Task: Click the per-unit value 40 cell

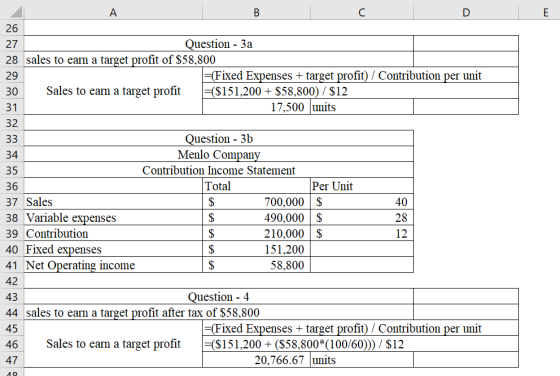Action: coord(362,202)
